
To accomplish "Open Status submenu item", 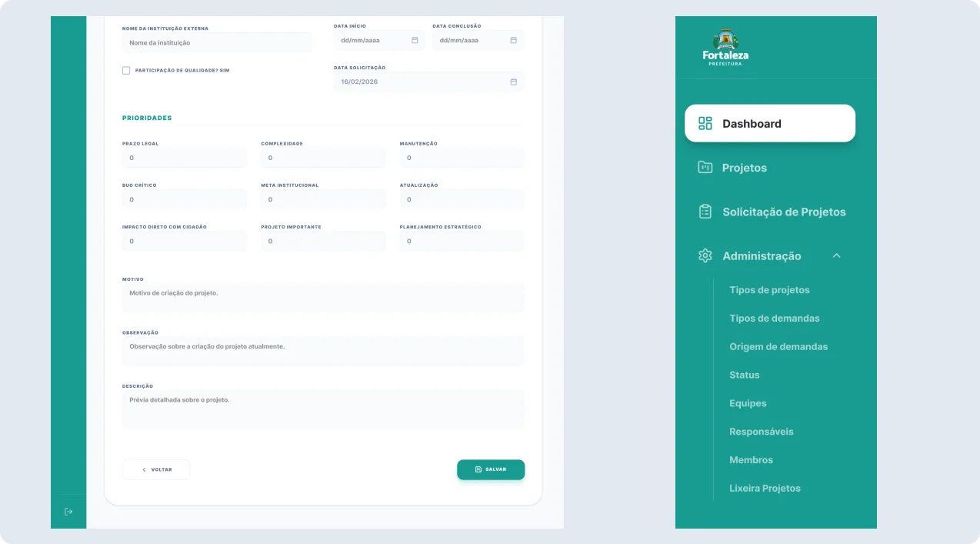I will coord(744,375).
